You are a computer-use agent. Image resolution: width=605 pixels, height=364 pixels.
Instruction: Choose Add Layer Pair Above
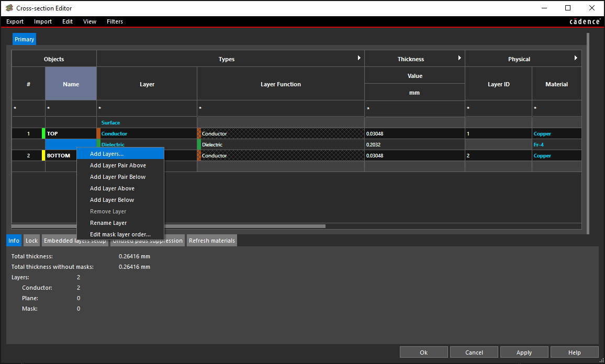(x=118, y=165)
